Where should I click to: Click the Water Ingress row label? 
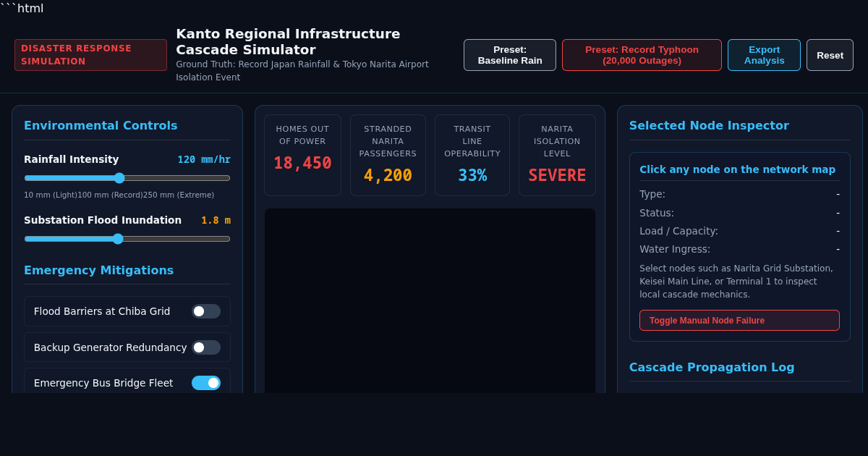[675, 249]
